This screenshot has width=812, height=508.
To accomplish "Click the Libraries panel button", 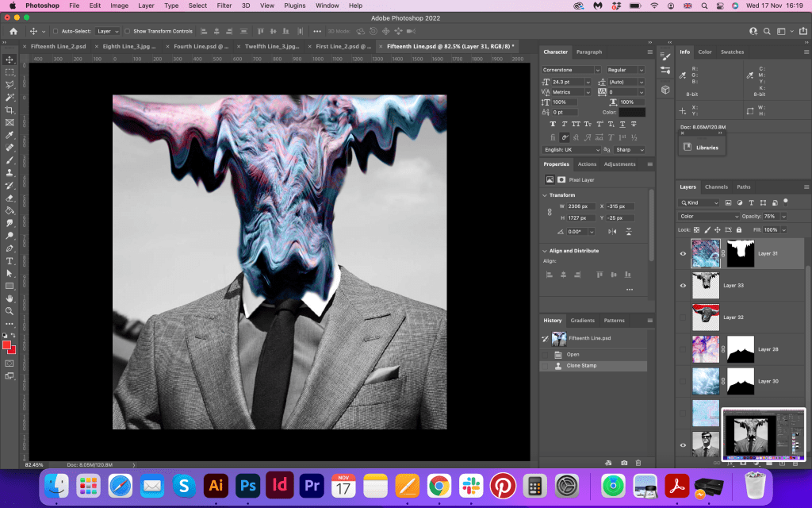I will [x=701, y=148].
